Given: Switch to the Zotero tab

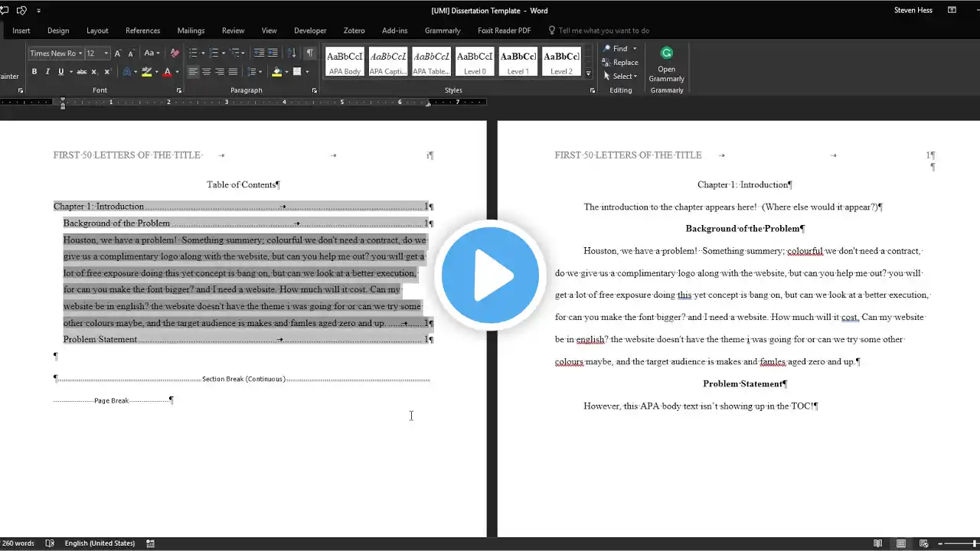Looking at the screenshot, I should pyautogui.click(x=354, y=31).
